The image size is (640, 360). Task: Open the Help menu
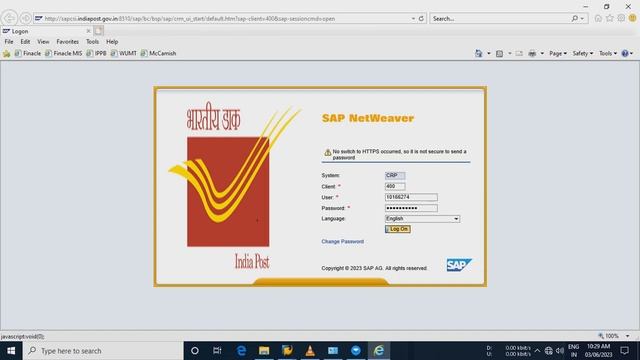tap(112, 42)
